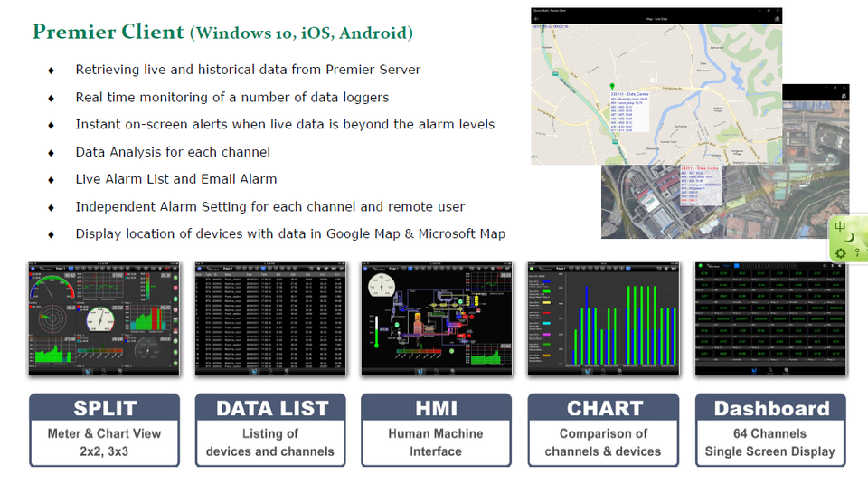Image resolution: width=868 pixels, height=484 pixels.
Task: Open the HMI process diagram screenshot
Action: pyautogui.click(x=436, y=319)
